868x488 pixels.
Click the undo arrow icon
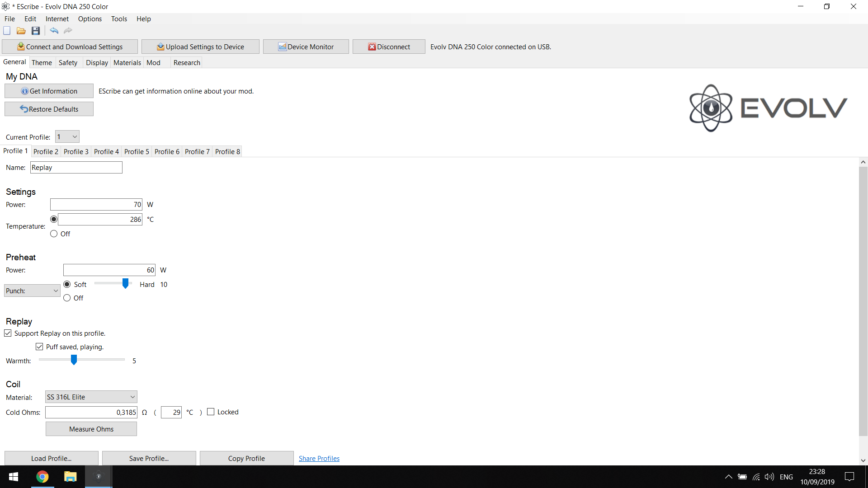(x=54, y=31)
